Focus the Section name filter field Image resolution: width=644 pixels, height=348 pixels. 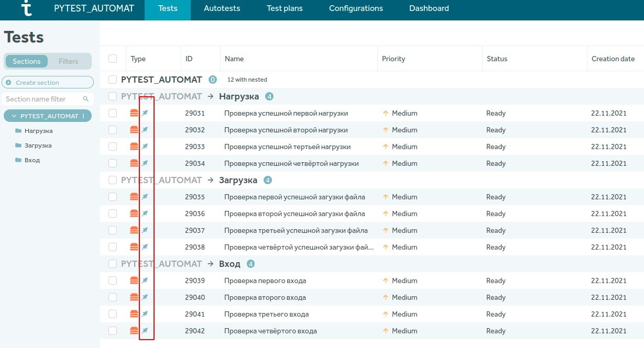(48, 99)
